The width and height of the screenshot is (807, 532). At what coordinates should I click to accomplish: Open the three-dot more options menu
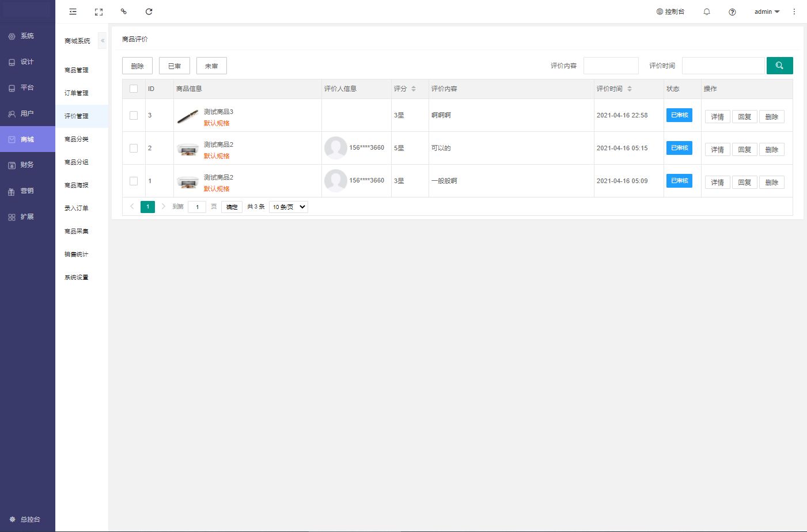point(794,12)
